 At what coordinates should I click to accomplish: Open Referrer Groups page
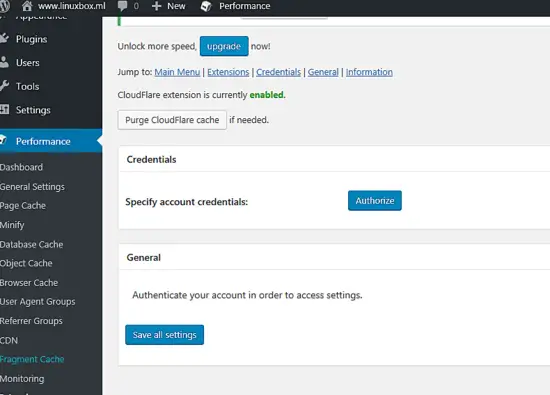click(31, 321)
